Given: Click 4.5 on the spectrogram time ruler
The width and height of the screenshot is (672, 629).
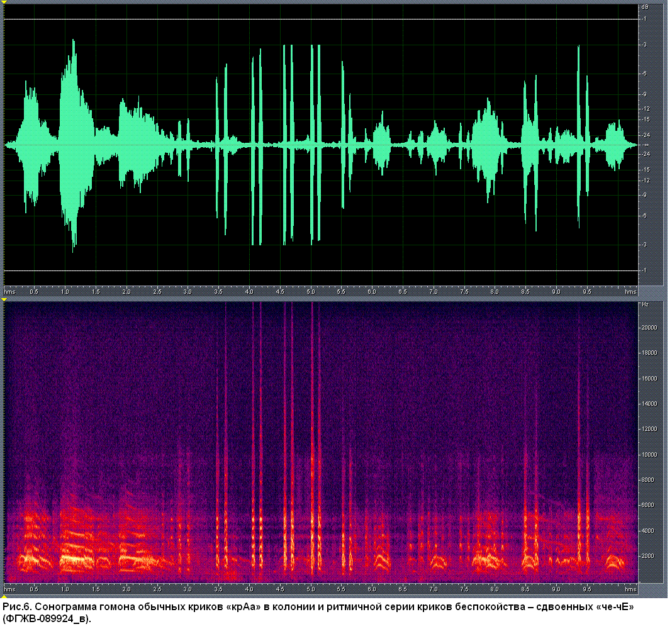Looking at the screenshot, I should coord(280,589).
